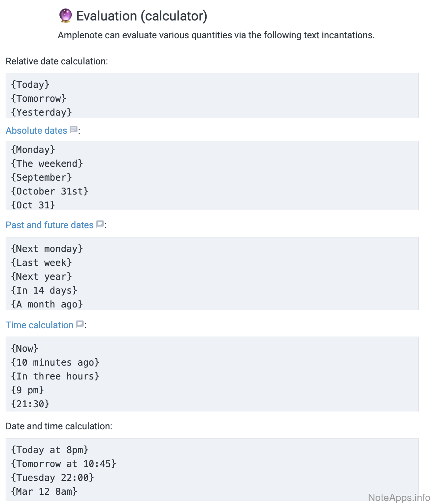Click the {Today} code line
This screenshot has width=431, height=504.
coord(30,85)
